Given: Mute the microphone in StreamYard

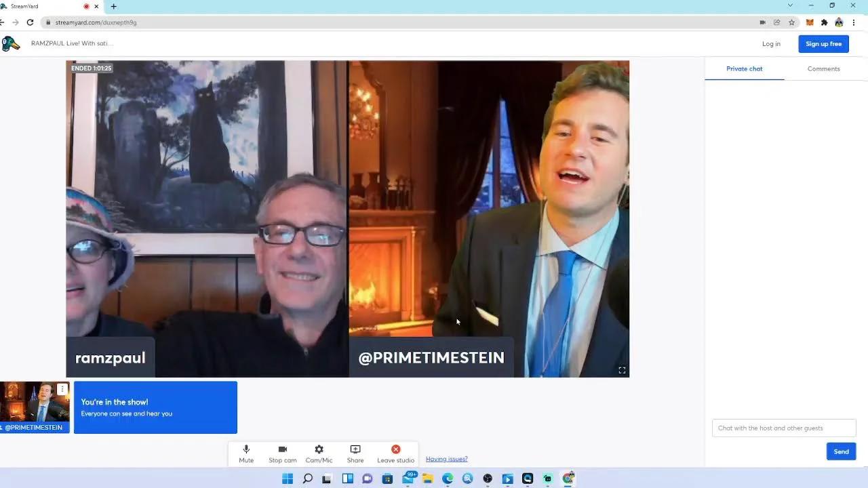Looking at the screenshot, I should [x=246, y=453].
